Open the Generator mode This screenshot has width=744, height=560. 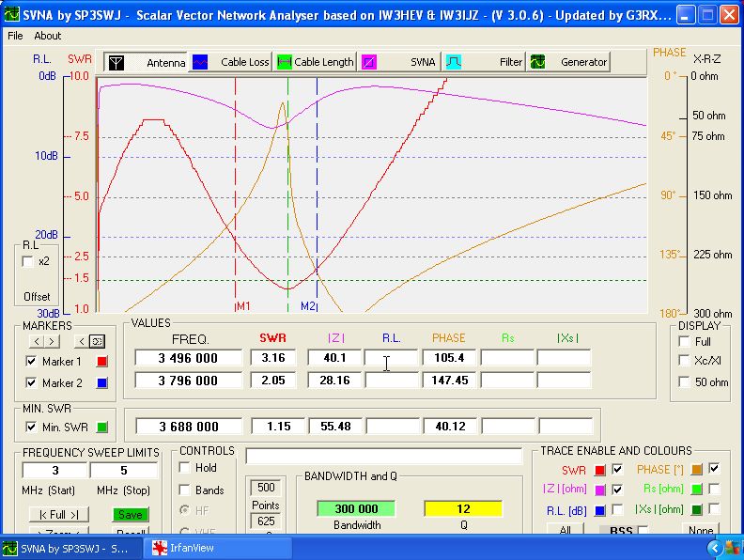point(568,62)
